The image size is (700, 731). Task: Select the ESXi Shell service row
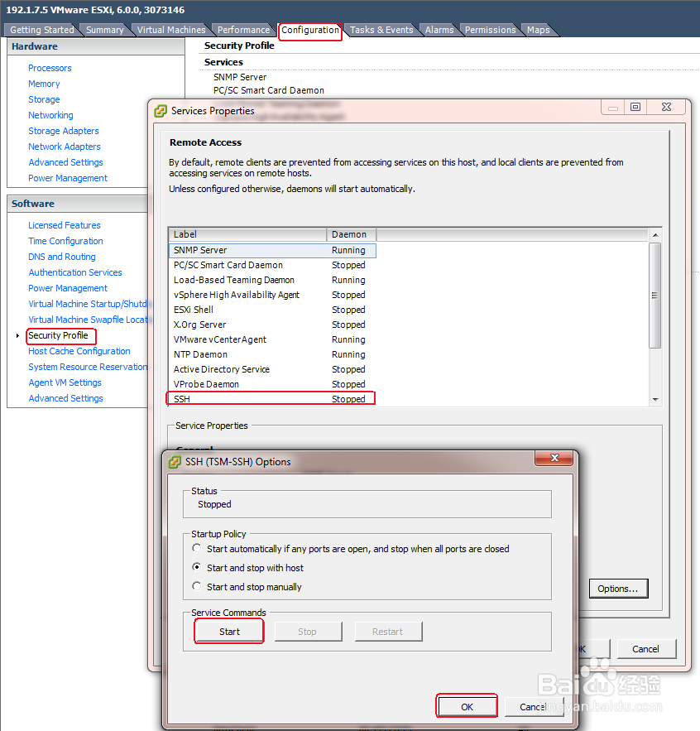pyautogui.click(x=272, y=310)
